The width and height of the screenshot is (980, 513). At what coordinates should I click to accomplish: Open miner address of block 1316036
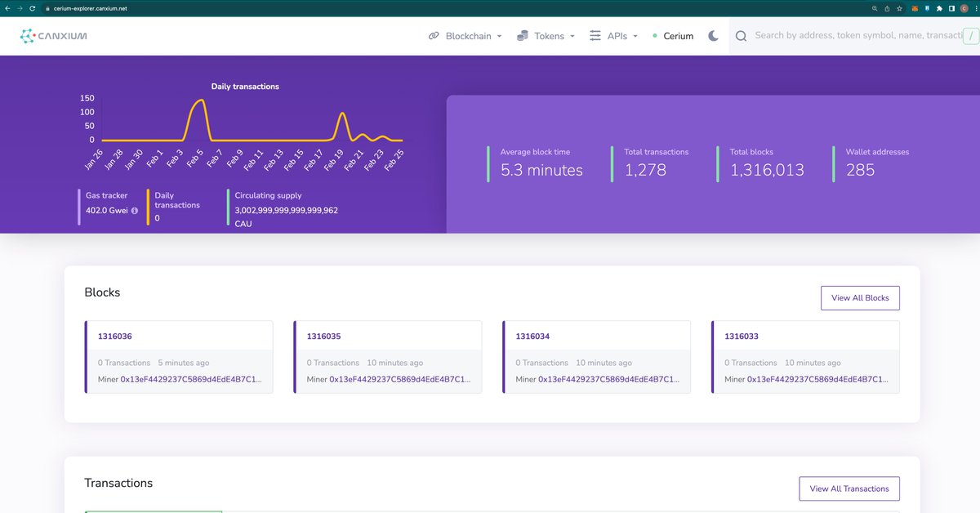(191, 379)
